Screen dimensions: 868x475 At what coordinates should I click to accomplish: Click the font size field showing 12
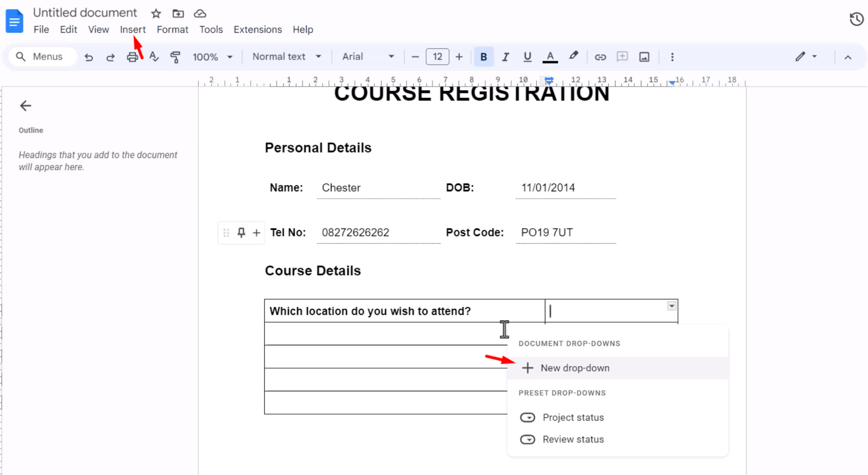(437, 57)
